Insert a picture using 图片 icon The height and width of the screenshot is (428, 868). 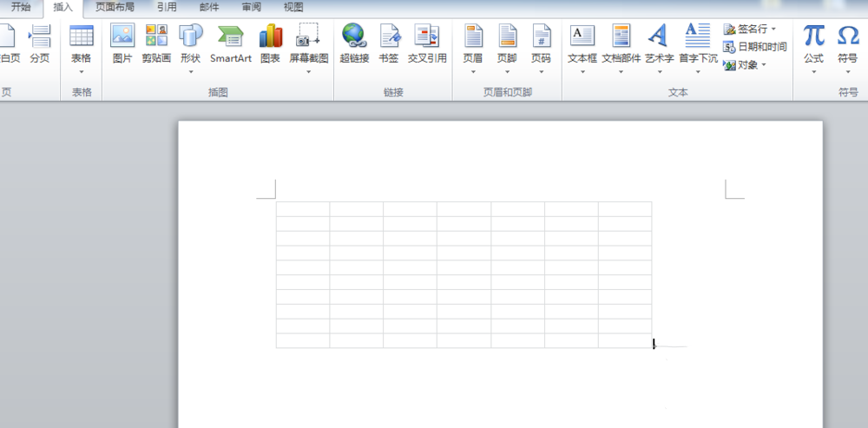(x=122, y=43)
